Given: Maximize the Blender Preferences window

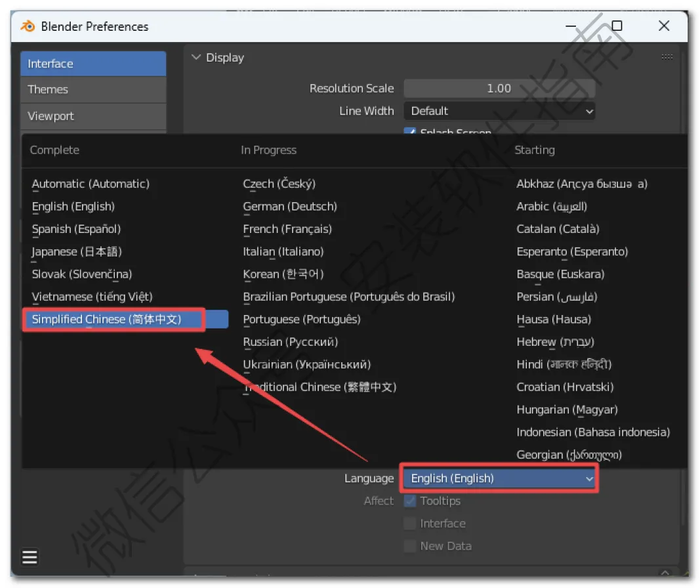Looking at the screenshot, I should coord(617,26).
